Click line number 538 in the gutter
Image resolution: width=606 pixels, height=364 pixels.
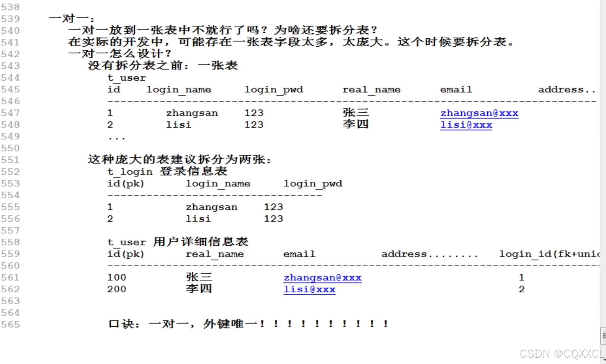(x=10, y=7)
